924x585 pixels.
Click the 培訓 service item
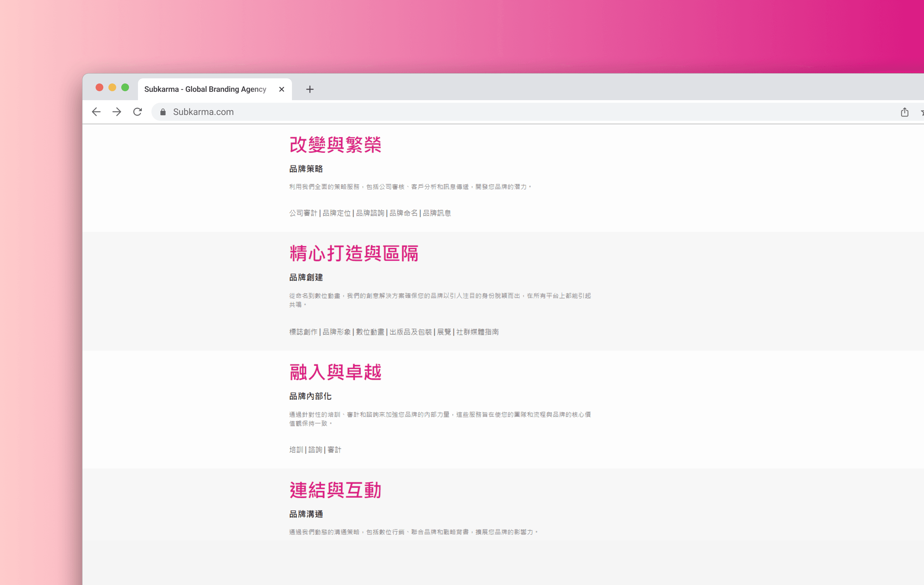point(296,450)
